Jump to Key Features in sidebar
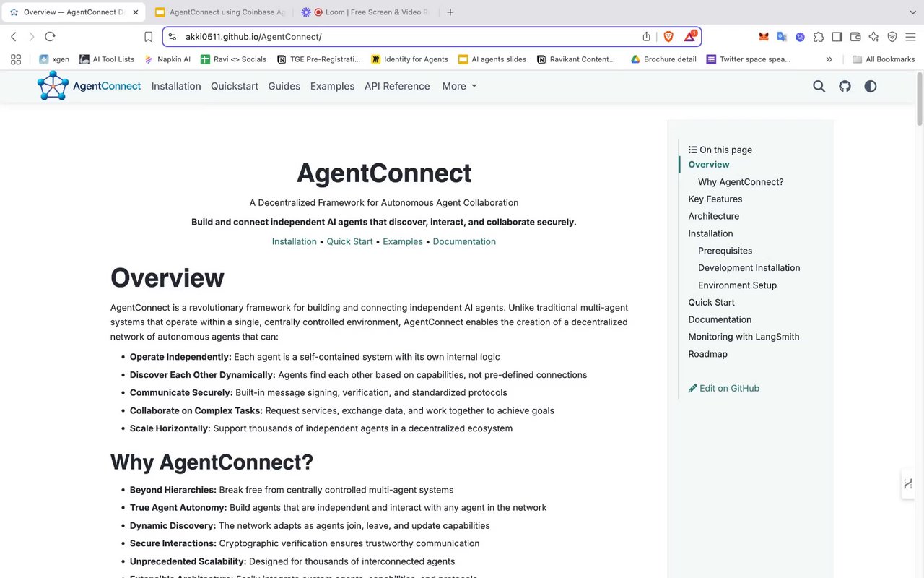The width and height of the screenshot is (924, 578). tap(715, 199)
